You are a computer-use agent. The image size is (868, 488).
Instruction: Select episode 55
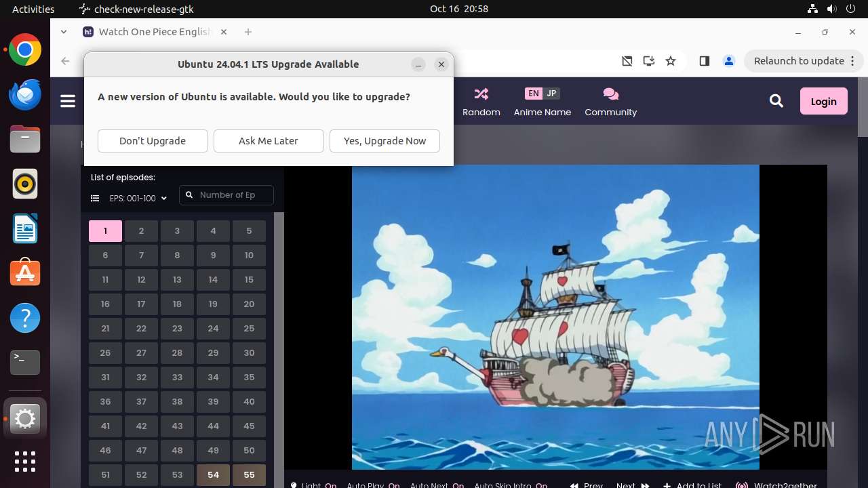(x=249, y=475)
